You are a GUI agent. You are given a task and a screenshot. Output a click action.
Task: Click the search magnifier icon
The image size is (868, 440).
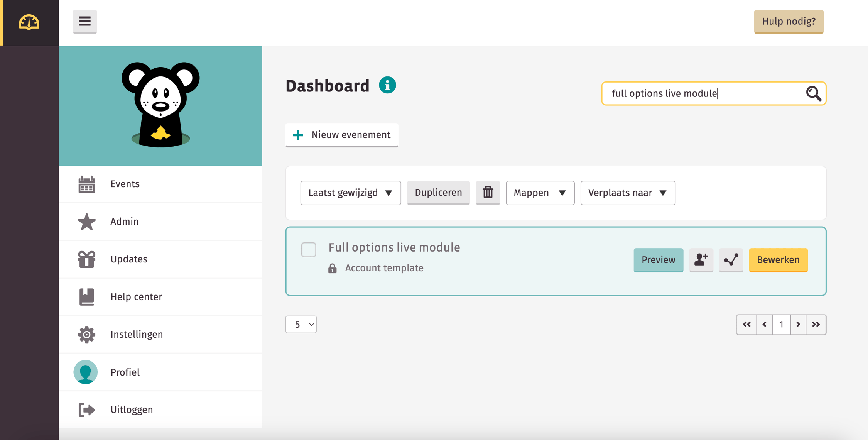(813, 93)
